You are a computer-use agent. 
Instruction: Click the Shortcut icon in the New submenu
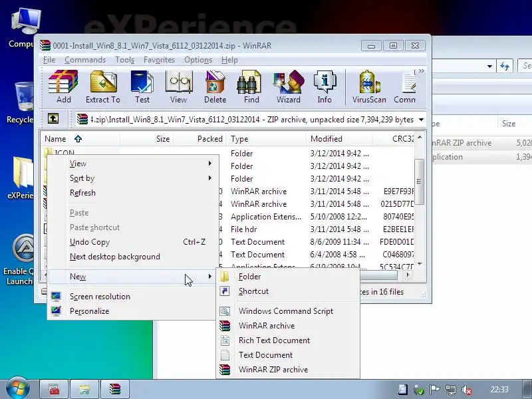tap(225, 291)
